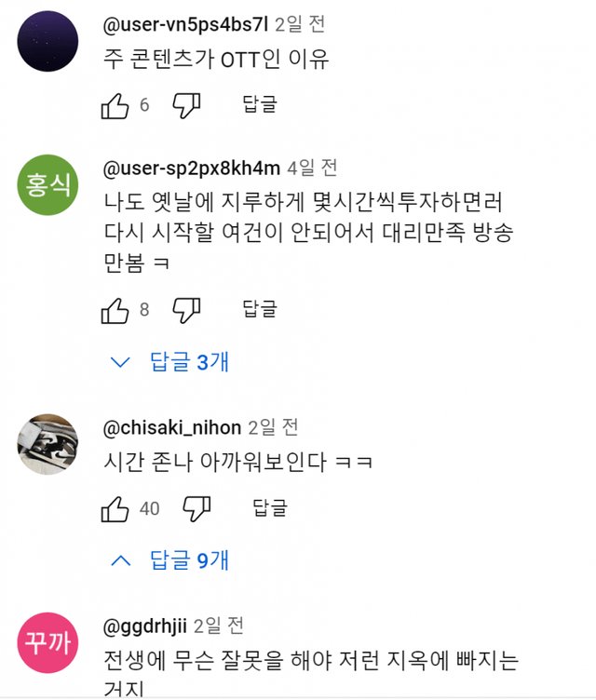This screenshot has height=700, width=596.
Task: Click the chisaki_nihon profile picture
Action: tap(45, 446)
